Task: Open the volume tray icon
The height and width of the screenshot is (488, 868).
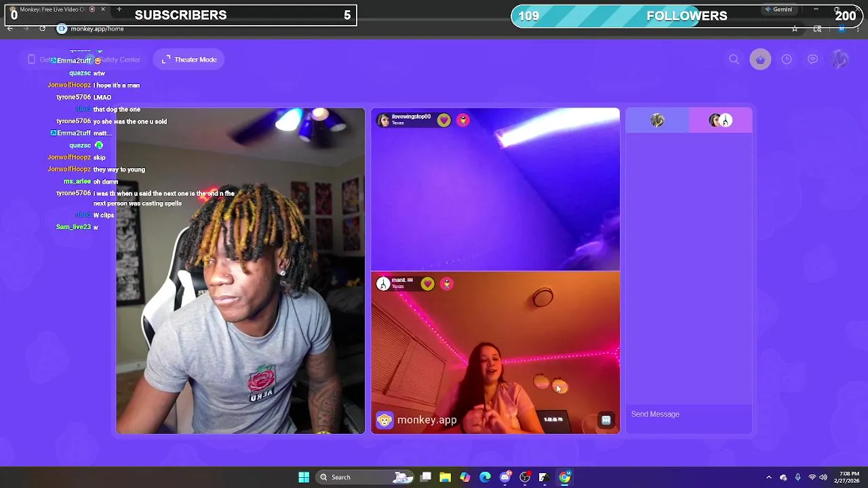Action: [x=823, y=477]
